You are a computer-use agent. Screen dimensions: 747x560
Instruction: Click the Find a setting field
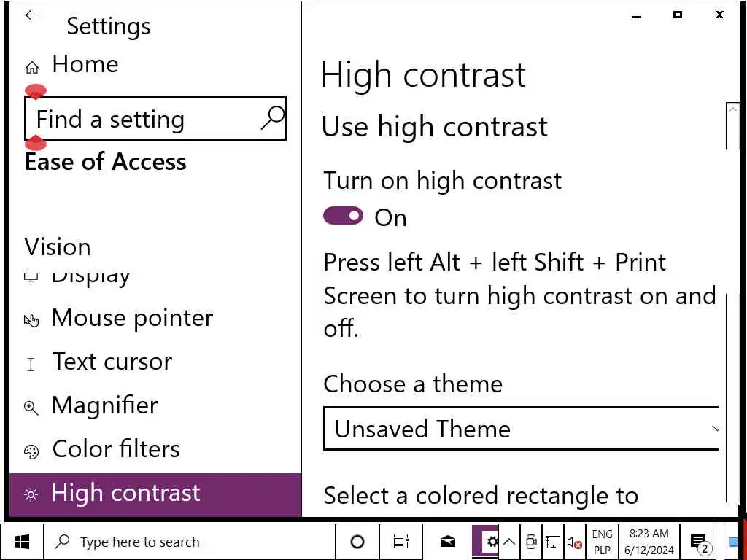146,119
